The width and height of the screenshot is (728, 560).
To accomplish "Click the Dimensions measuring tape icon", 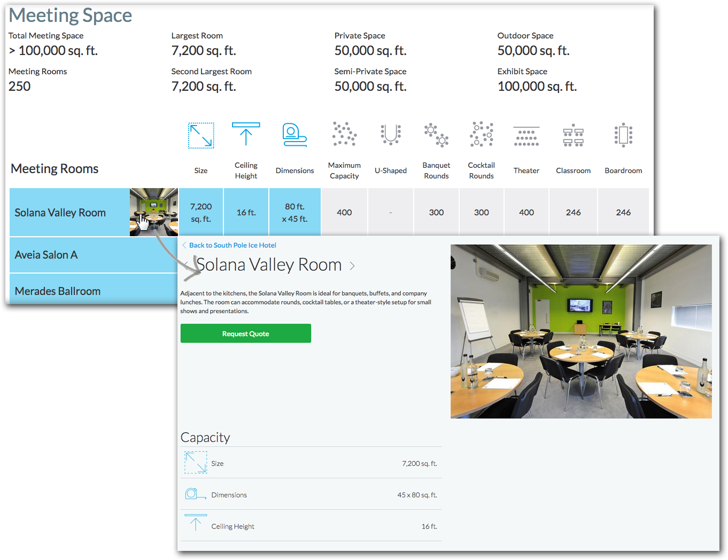I will point(295,135).
